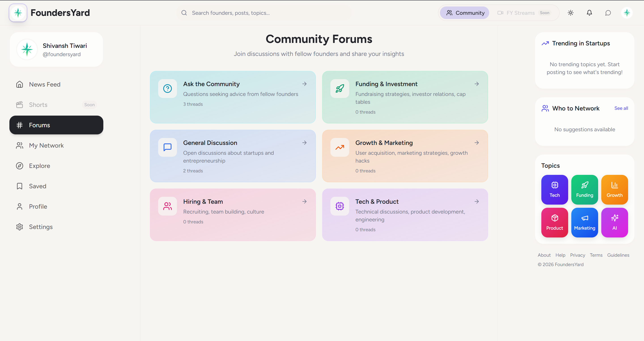
Task: Switch to Community mode
Action: (x=465, y=13)
